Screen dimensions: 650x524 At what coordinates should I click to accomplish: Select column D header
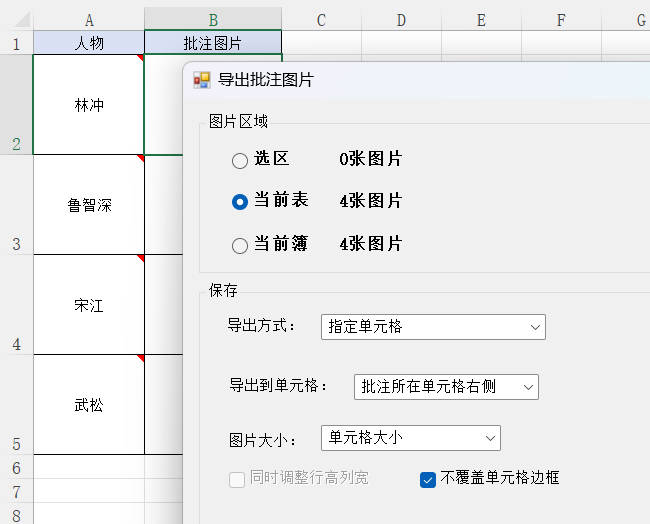[x=400, y=20]
